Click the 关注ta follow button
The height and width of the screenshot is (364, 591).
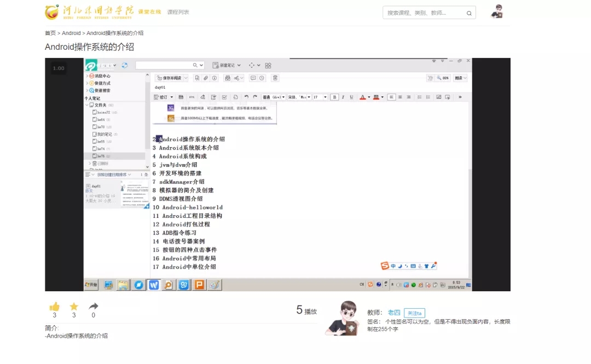click(414, 313)
